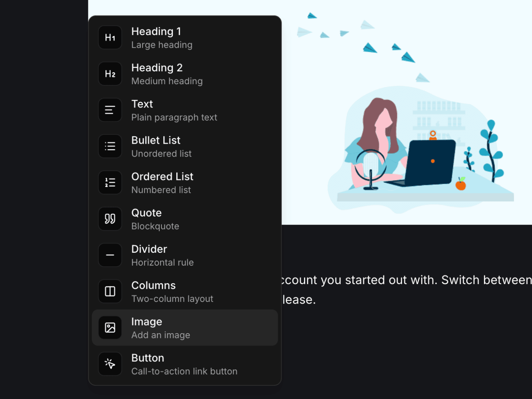Click the 'Call-to-action link button' description
This screenshot has width=532, height=399.
(184, 371)
